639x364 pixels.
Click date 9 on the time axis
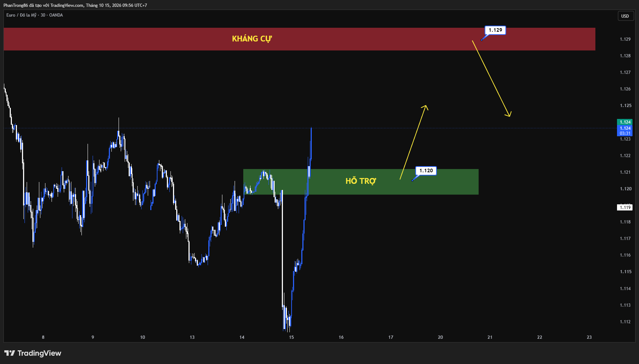tap(93, 337)
